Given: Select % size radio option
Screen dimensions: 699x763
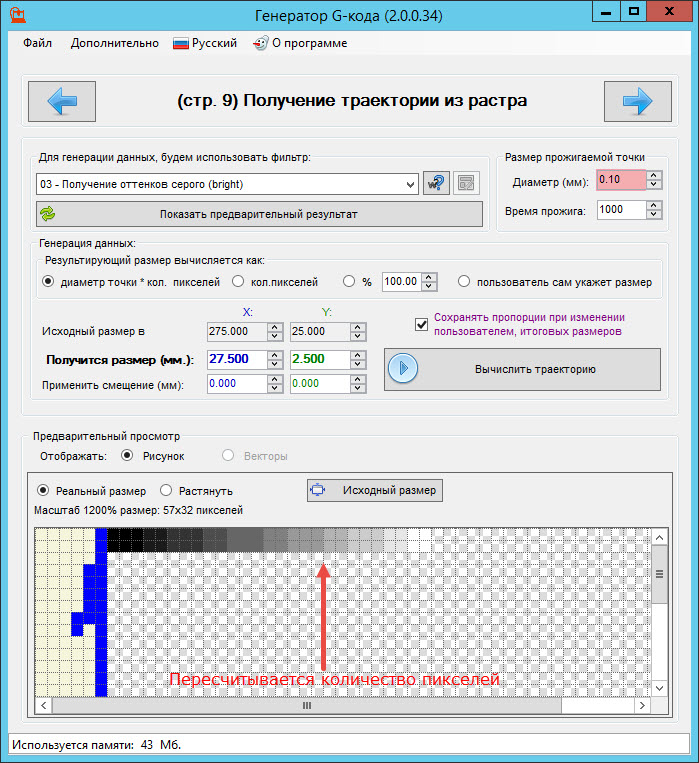Looking at the screenshot, I should pos(349,281).
